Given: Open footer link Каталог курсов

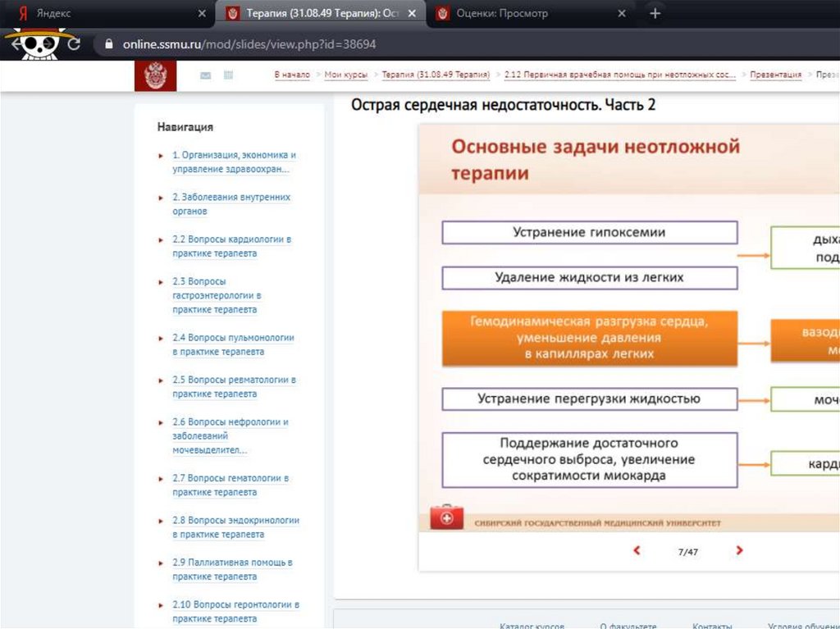Looking at the screenshot, I should coord(532,625).
